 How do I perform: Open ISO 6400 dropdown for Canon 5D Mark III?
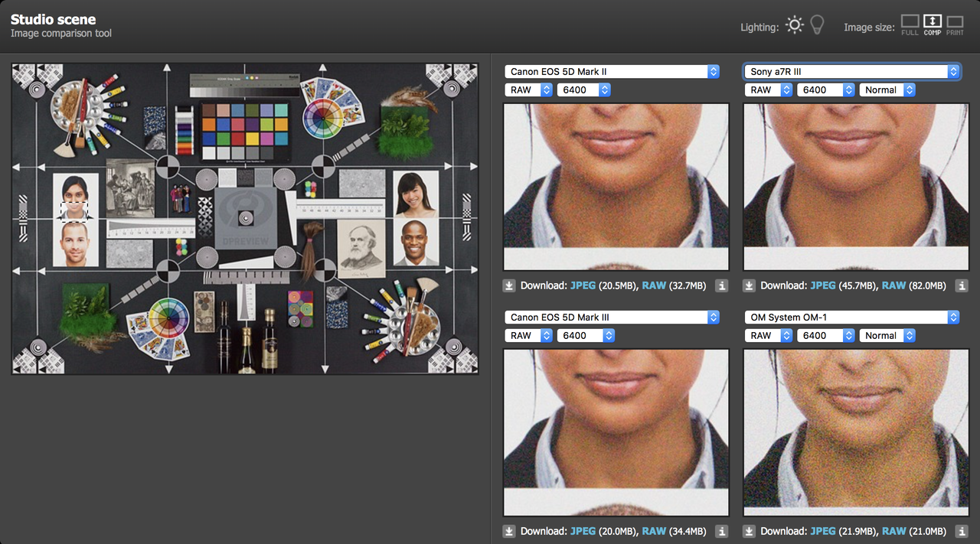click(584, 335)
